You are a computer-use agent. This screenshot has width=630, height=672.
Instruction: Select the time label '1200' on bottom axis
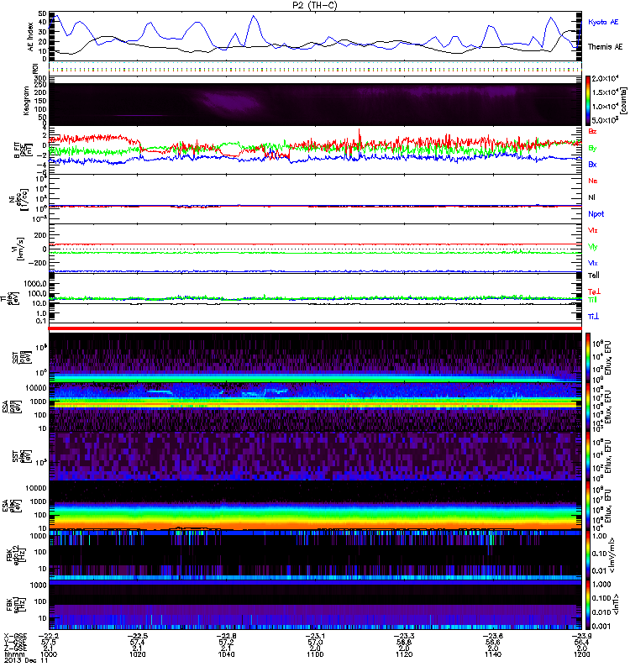(581, 654)
